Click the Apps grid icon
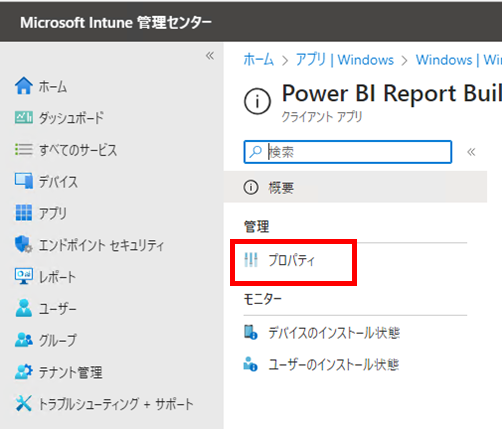 coord(24,213)
